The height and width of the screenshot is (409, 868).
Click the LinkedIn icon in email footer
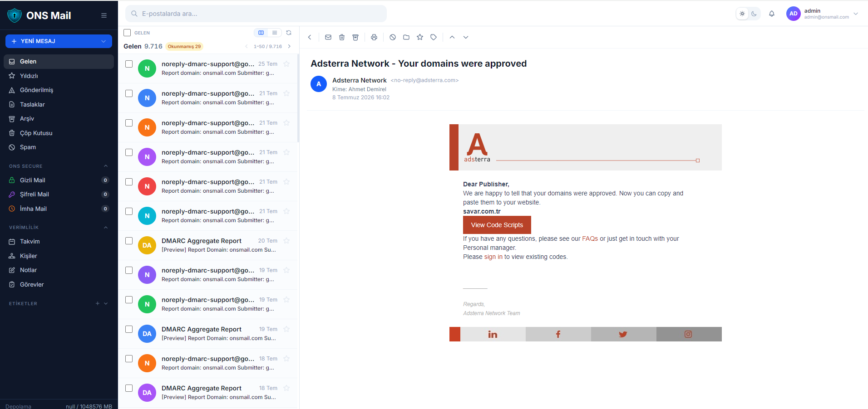click(x=493, y=334)
